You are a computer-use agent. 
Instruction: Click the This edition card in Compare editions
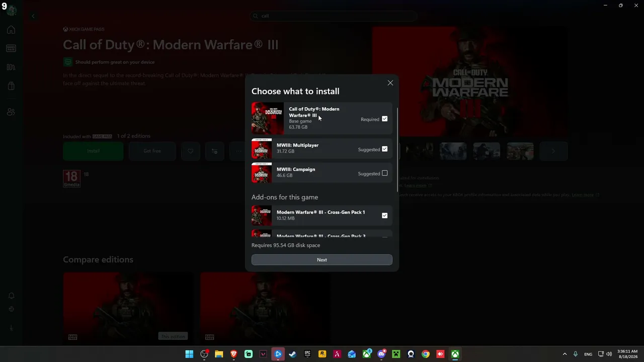click(x=128, y=308)
